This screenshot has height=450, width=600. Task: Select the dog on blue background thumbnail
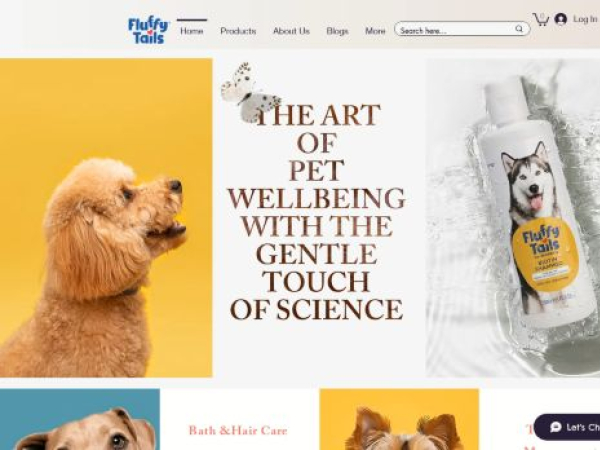[80, 419]
